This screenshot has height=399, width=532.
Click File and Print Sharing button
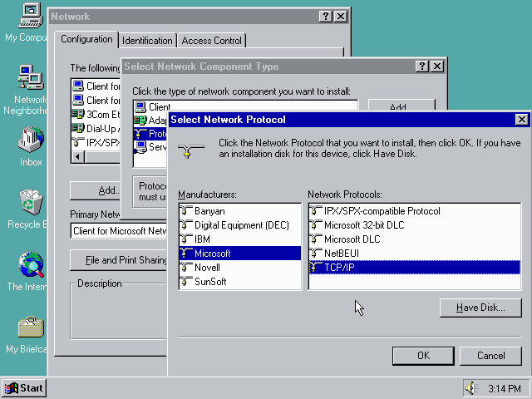pyautogui.click(x=119, y=260)
